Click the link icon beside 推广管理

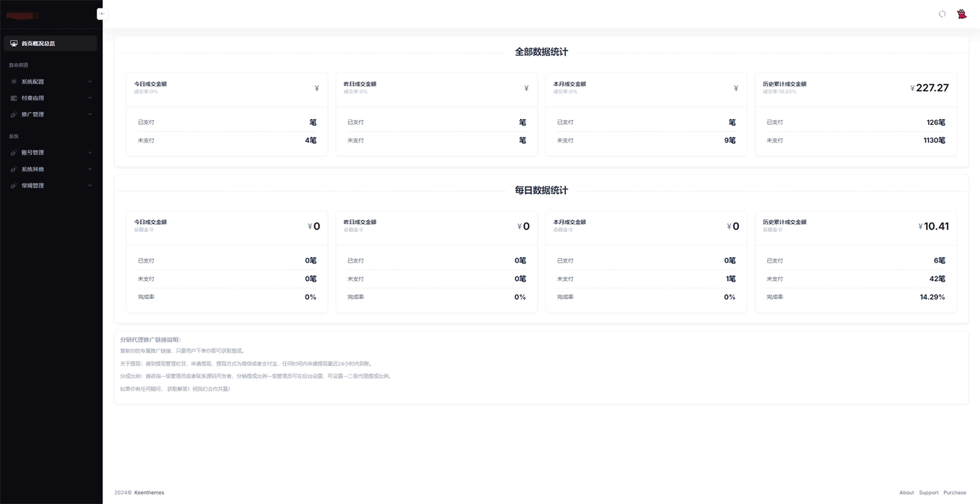coord(14,114)
